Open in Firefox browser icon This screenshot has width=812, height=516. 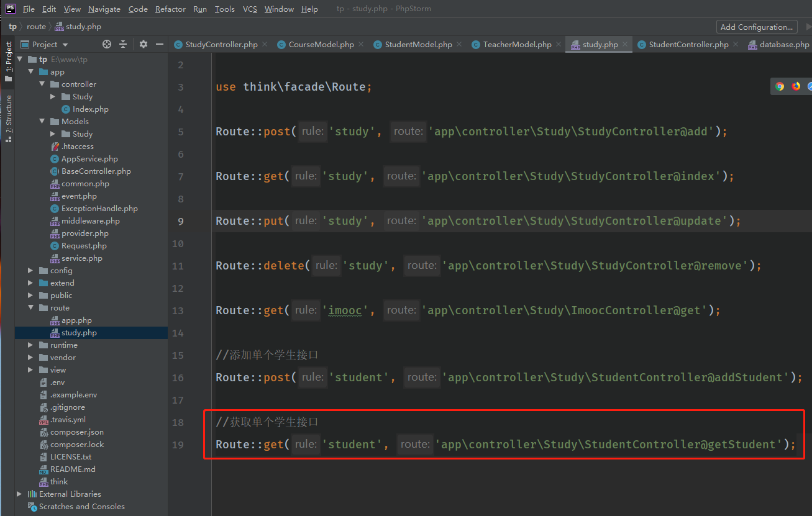(x=796, y=86)
